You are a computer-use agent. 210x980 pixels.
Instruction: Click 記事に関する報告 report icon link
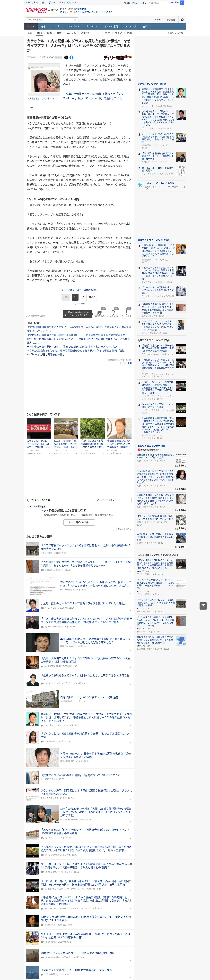[x=35, y=316]
